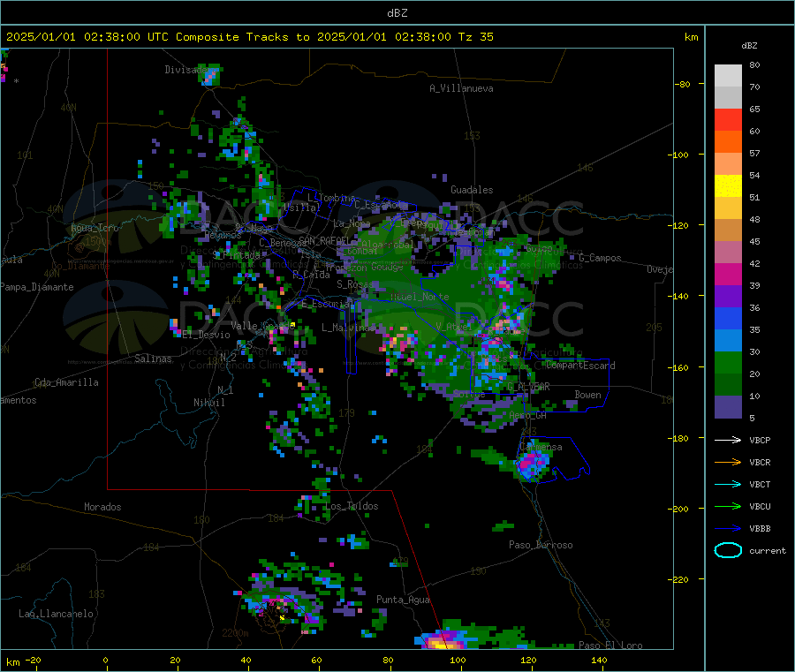Pick the topmost light gray dBZ swatch
The height and width of the screenshot is (672, 795).
(x=728, y=76)
